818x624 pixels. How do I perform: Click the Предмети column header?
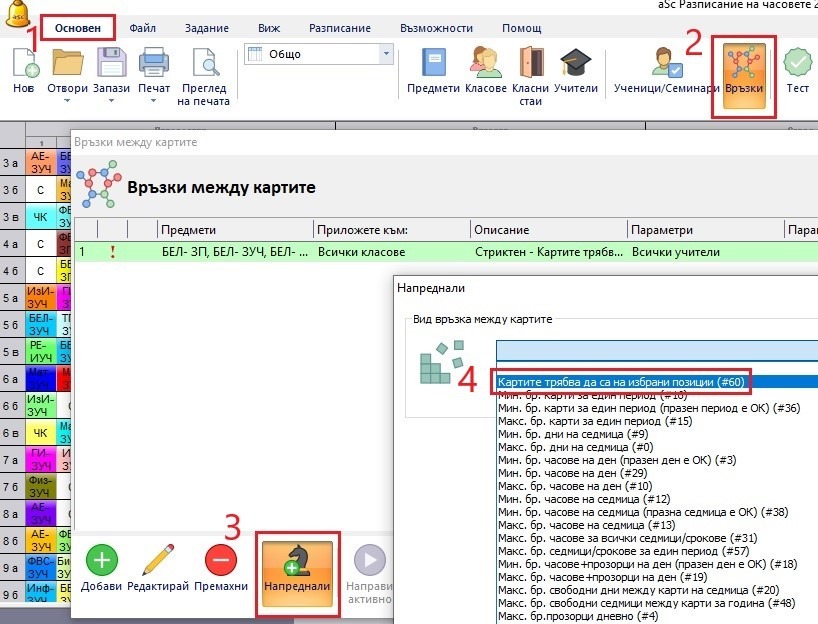pyautogui.click(x=235, y=230)
